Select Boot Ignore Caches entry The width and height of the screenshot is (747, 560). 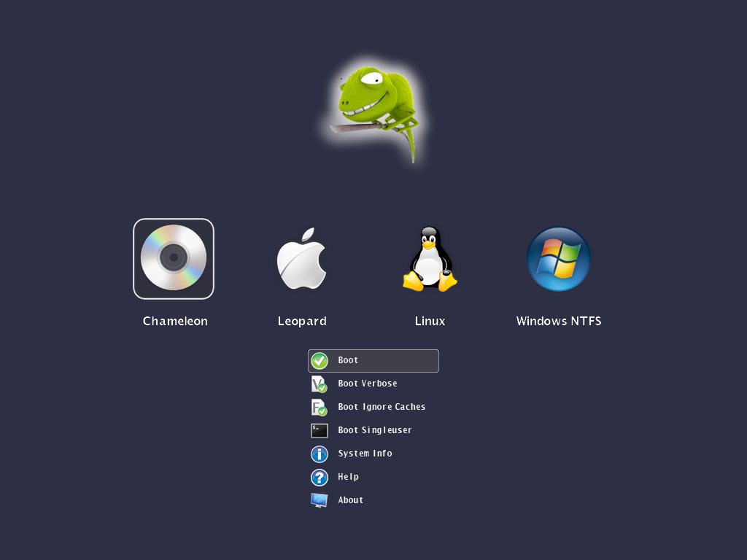(373, 407)
